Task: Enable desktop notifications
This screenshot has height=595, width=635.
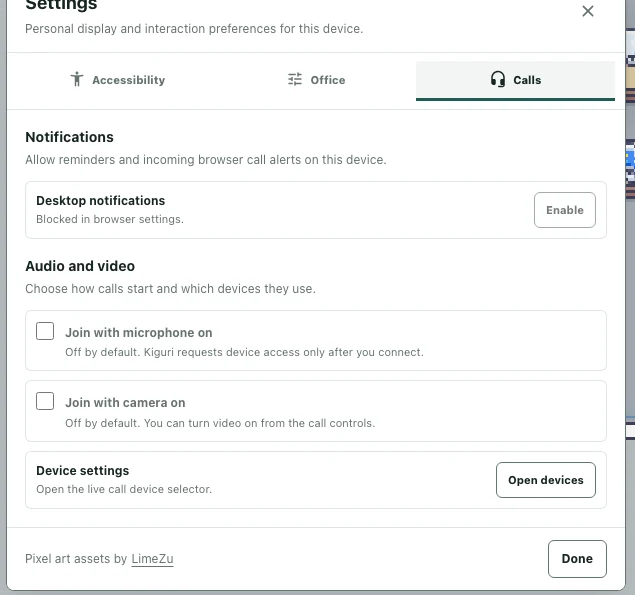Action: tap(565, 210)
